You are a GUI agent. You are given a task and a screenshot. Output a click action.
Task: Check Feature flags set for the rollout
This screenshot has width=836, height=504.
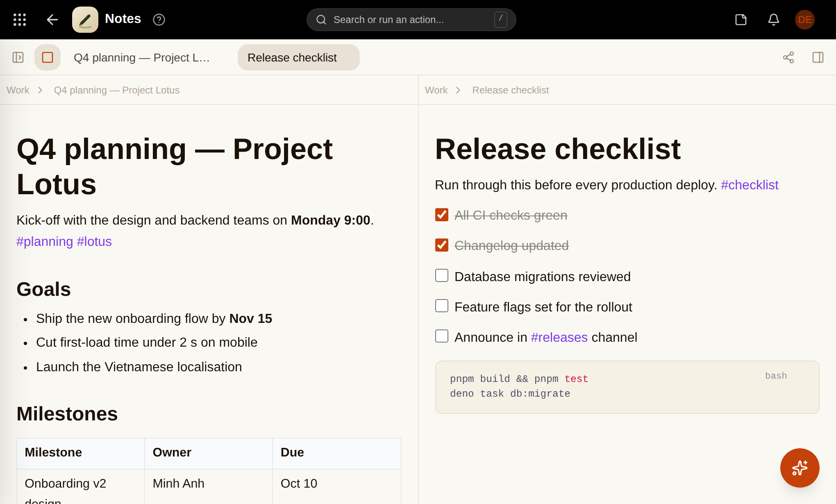click(442, 306)
